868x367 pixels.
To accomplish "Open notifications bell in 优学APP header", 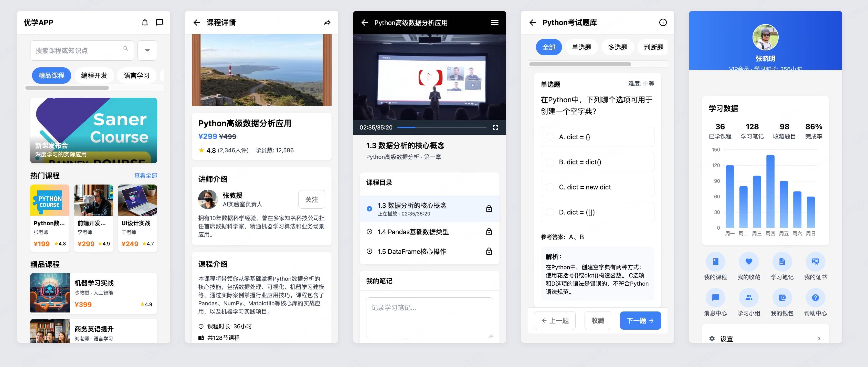I will [145, 23].
